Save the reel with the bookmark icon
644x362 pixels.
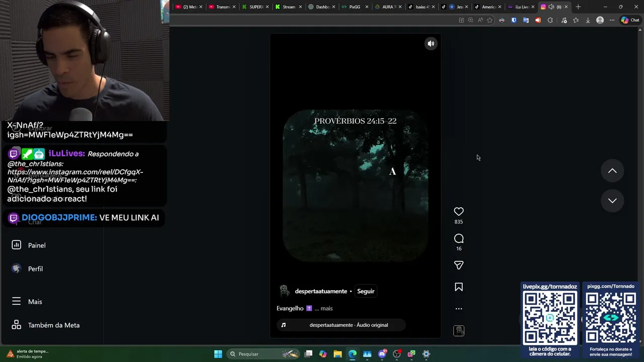click(x=458, y=287)
